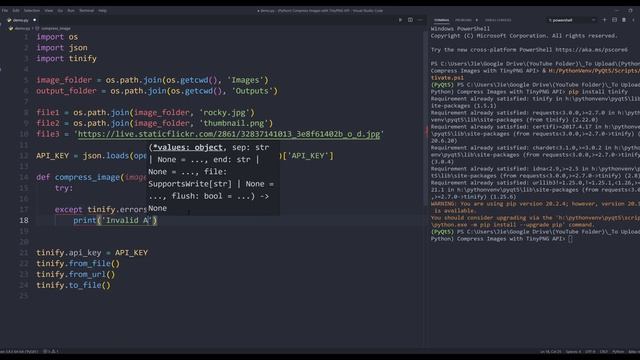Switch to the Debug Console panel tab

(498, 20)
